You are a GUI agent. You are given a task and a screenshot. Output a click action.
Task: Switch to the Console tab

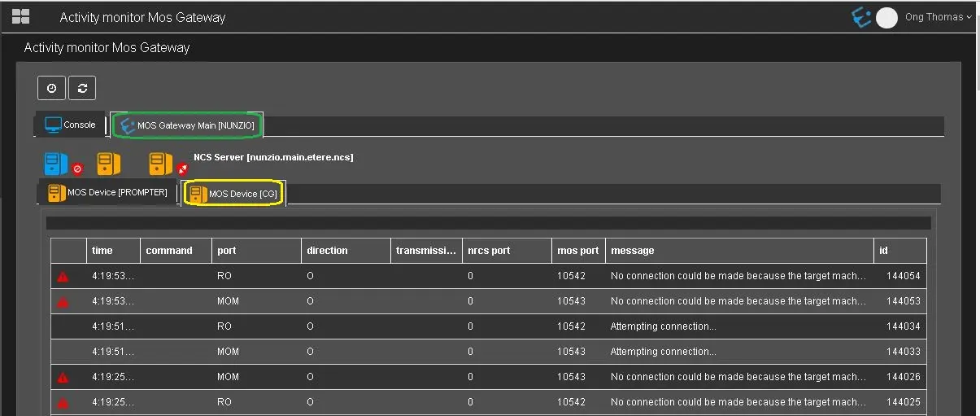[71, 125]
